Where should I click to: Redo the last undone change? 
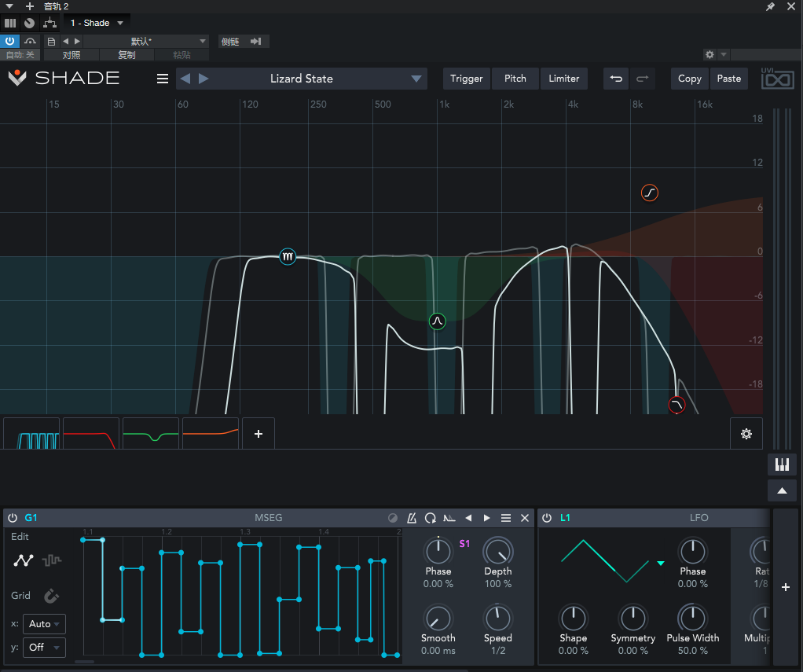point(642,79)
